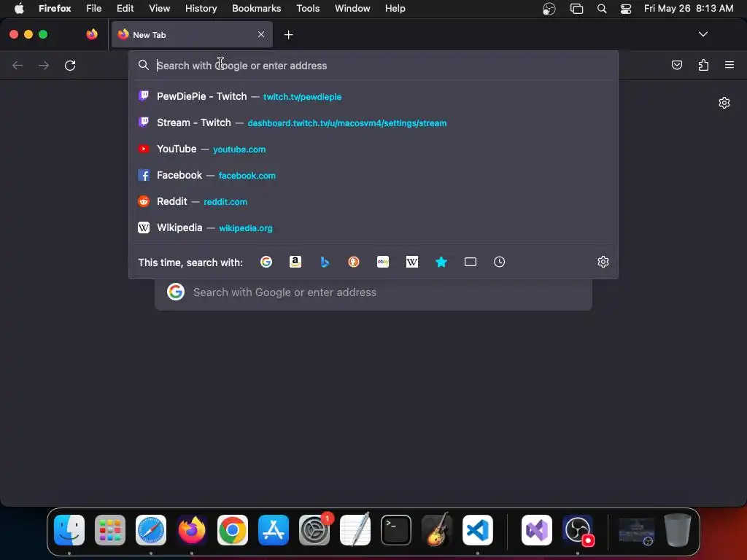Open the Help menu

click(395, 9)
